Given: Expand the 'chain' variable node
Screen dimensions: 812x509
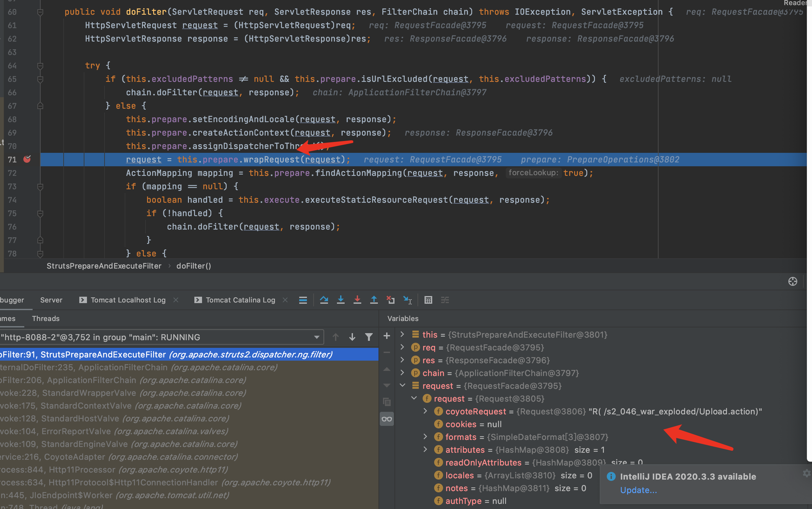Looking at the screenshot, I should 402,373.
